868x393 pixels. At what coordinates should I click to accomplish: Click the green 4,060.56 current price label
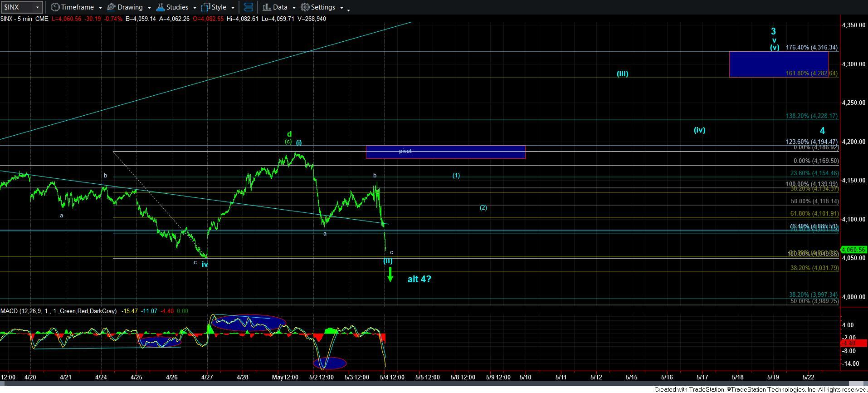pyautogui.click(x=853, y=250)
